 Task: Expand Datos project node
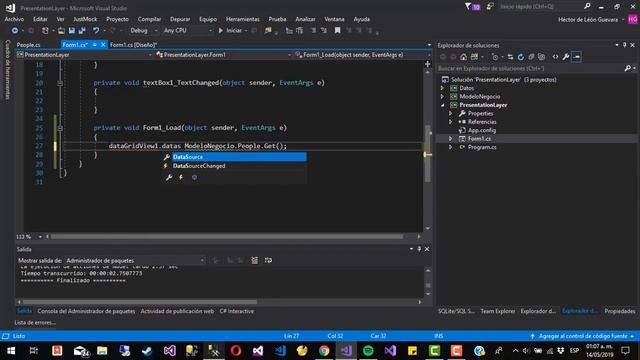click(x=442, y=88)
